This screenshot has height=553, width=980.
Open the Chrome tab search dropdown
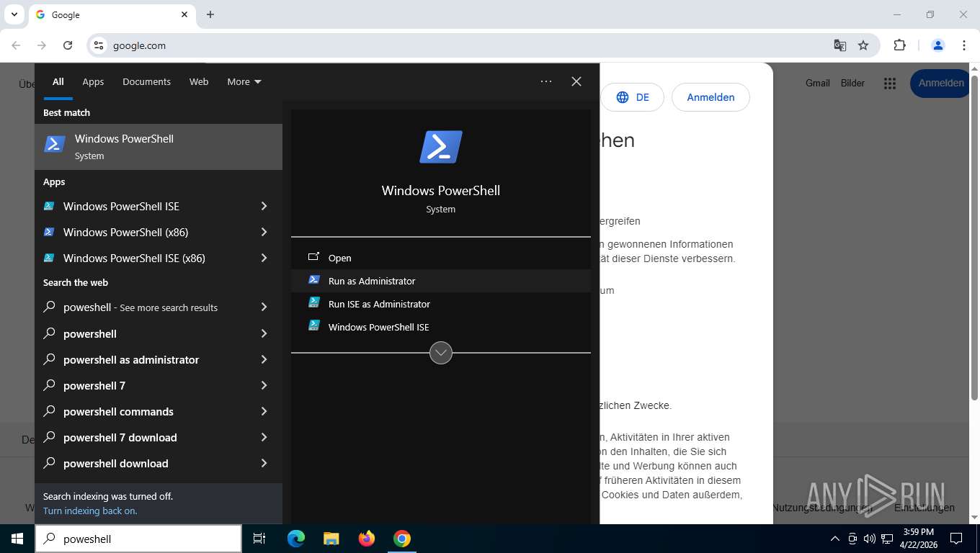(14, 14)
